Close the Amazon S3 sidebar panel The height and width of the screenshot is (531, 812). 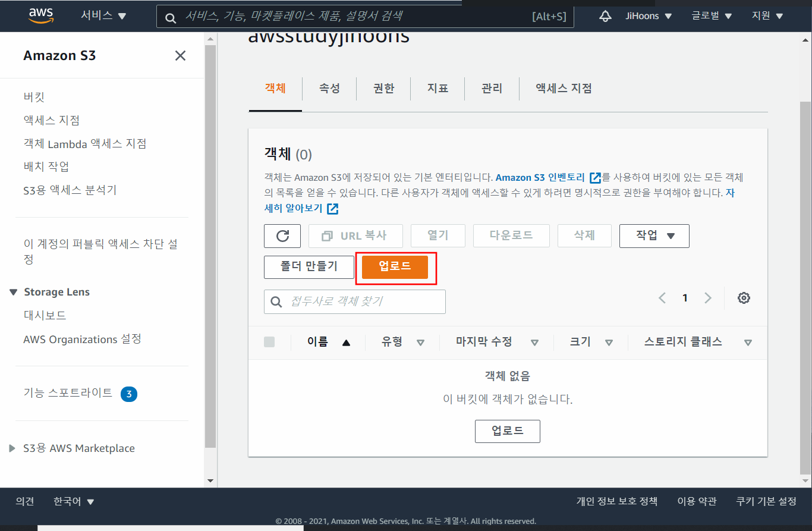click(180, 56)
